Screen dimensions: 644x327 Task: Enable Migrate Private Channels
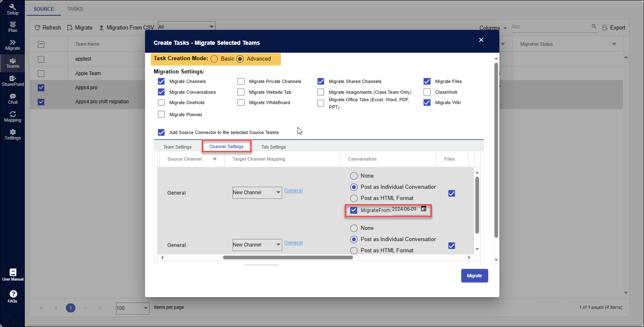point(241,81)
